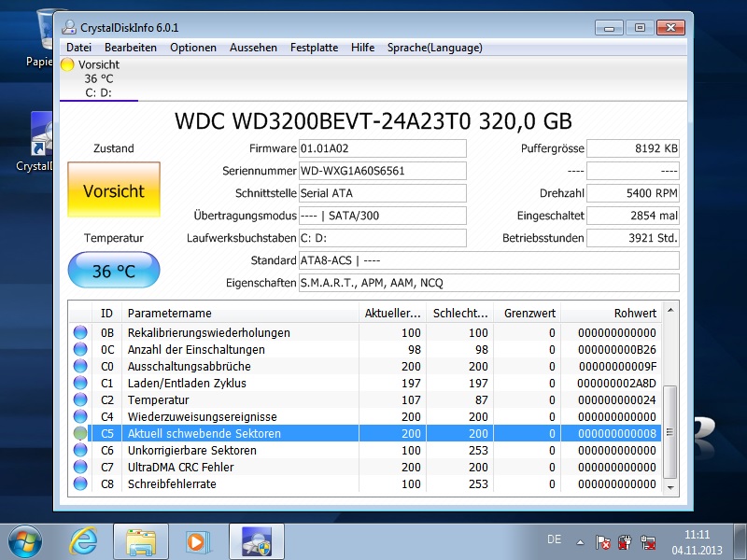Click warning orb of Aktuell schwebende Sektoren row
Screen dimensions: 747x560
[x=80, y=433]
